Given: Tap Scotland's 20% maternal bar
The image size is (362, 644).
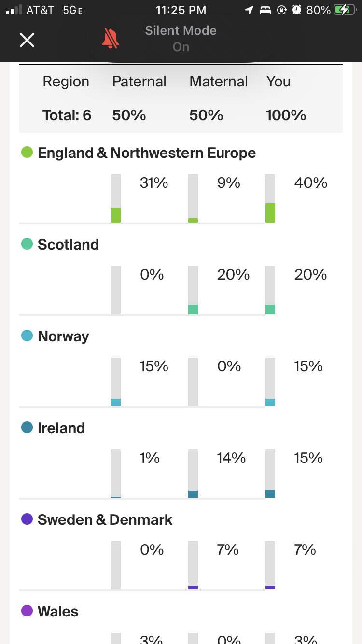Looking at the screenshot, I should (x=193, y=290).
